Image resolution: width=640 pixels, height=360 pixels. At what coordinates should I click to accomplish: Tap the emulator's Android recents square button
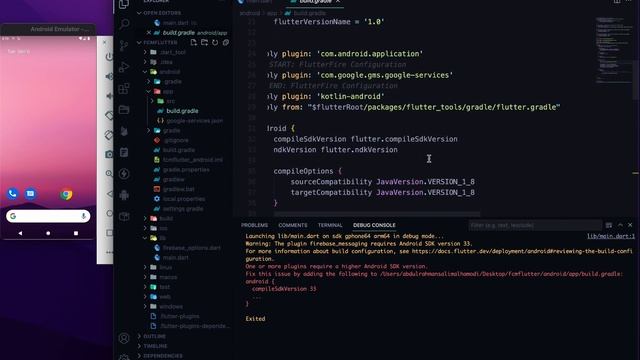76,233
